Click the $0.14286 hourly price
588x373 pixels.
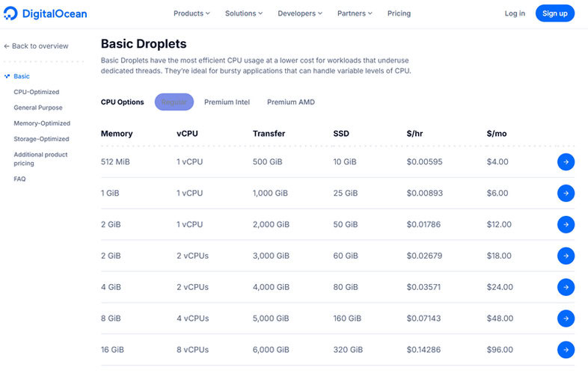click(423, 350)
